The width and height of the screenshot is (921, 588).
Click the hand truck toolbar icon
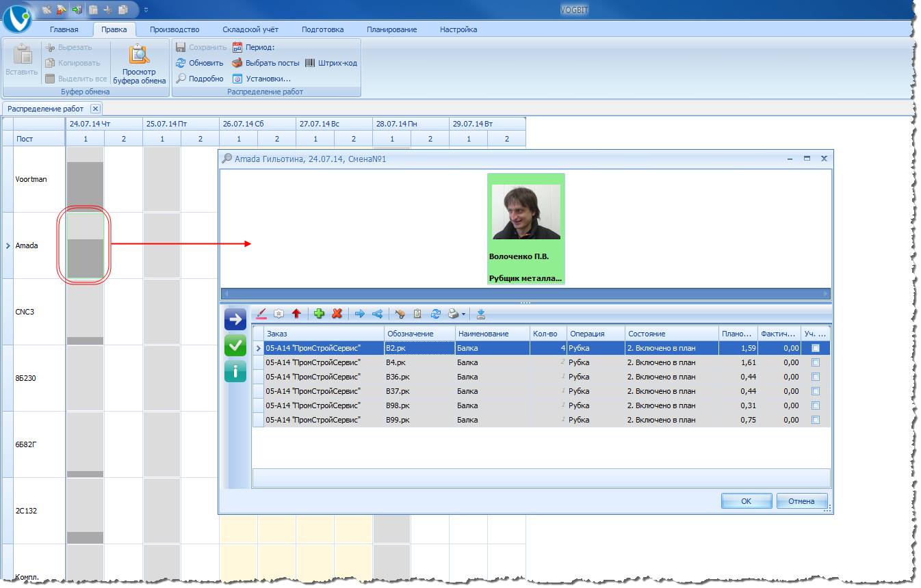400,314
